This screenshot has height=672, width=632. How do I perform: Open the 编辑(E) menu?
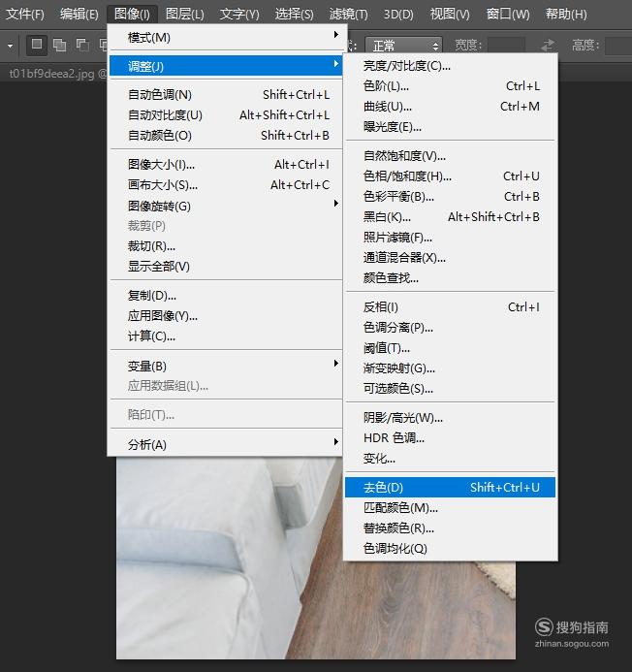coord(79,15)
